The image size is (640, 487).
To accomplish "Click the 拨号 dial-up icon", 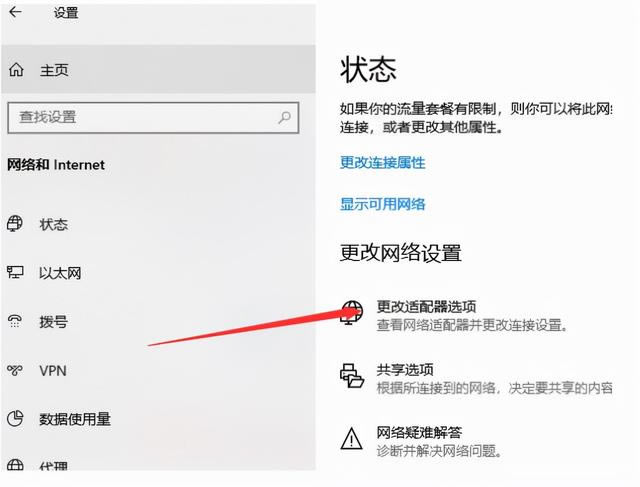I will pyautogui.click(x=15, y=321).
